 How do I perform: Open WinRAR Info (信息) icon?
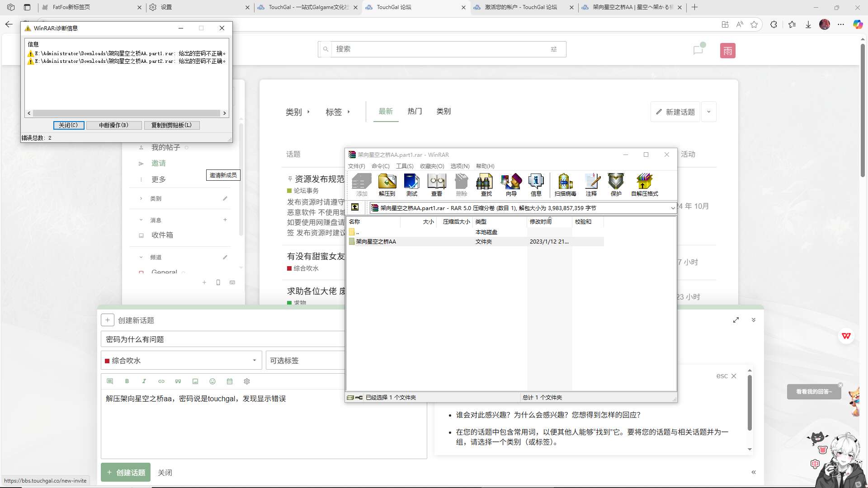[536, 185]
